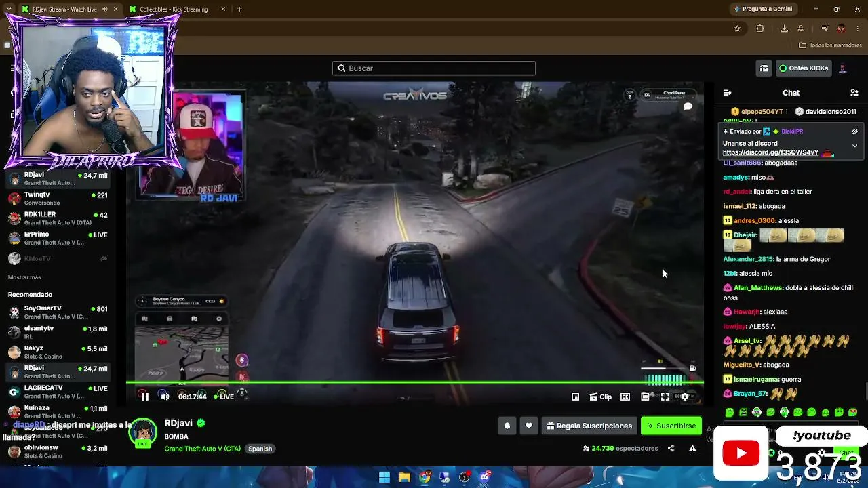Open Kuinaza recommended channel
Image resolution: width=868 pixels, height=488 pixels.
(x=58, y=411)
